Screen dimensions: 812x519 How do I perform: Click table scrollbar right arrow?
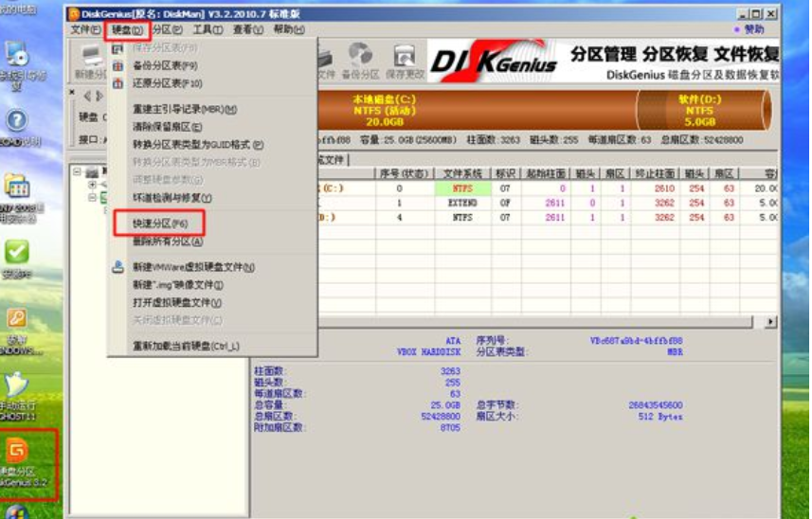tap(770, 322)
